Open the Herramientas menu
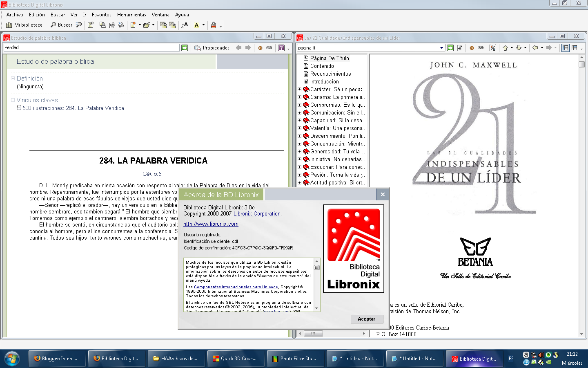Viewport: 588px width, 368px height. coord(131,14)
